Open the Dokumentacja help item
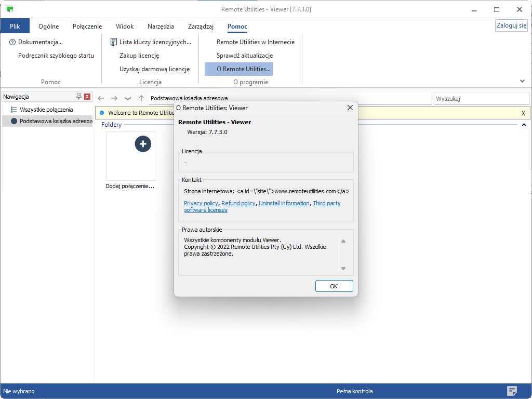Image resolution: width=532 pixels, height=399 pixels. click(x=36, y=42)
